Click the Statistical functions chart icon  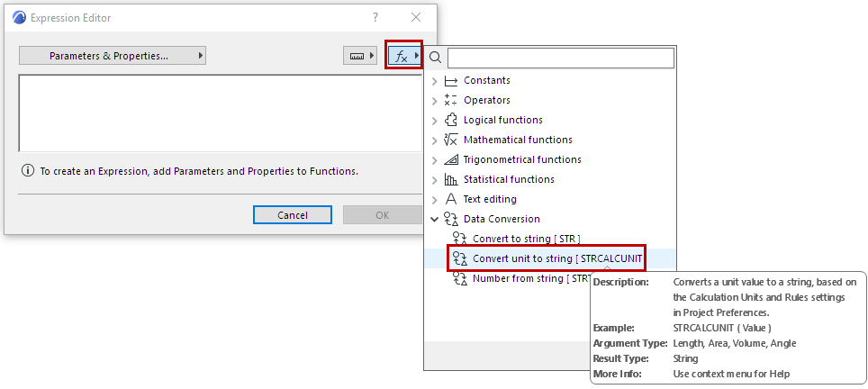(x=451, y=180)
